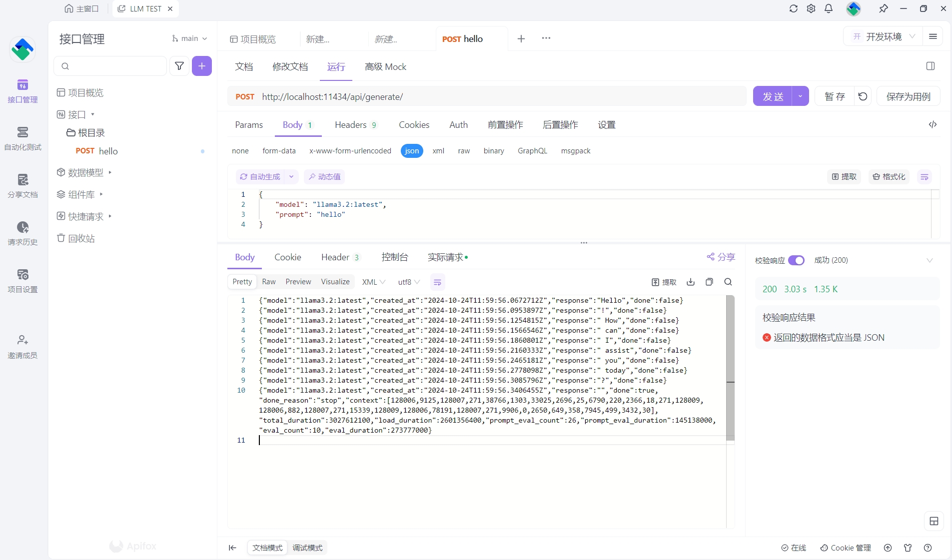The image size is (952, 560).
Task: Toggle word wrap in request body editor
Action: click(x=925, y=177)
